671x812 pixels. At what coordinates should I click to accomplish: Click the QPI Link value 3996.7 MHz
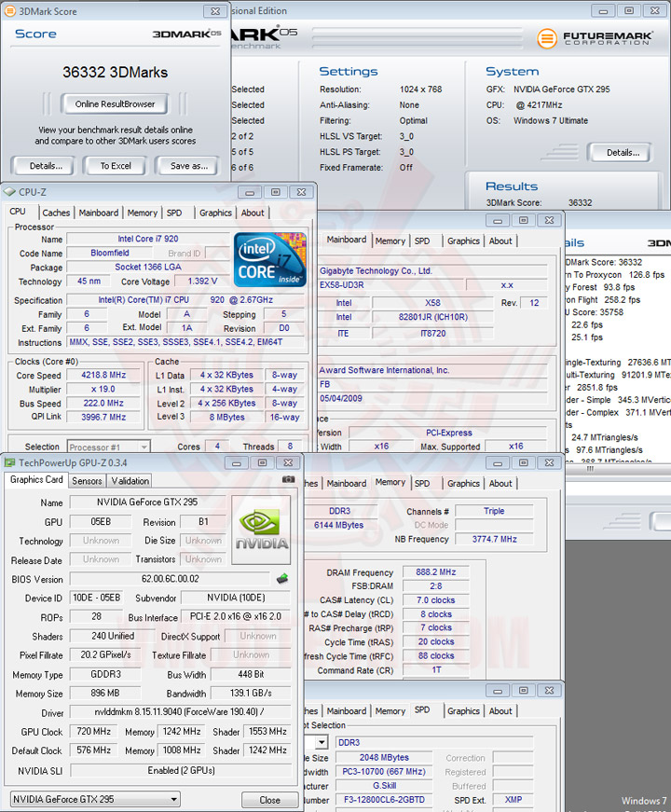[103, 417]
